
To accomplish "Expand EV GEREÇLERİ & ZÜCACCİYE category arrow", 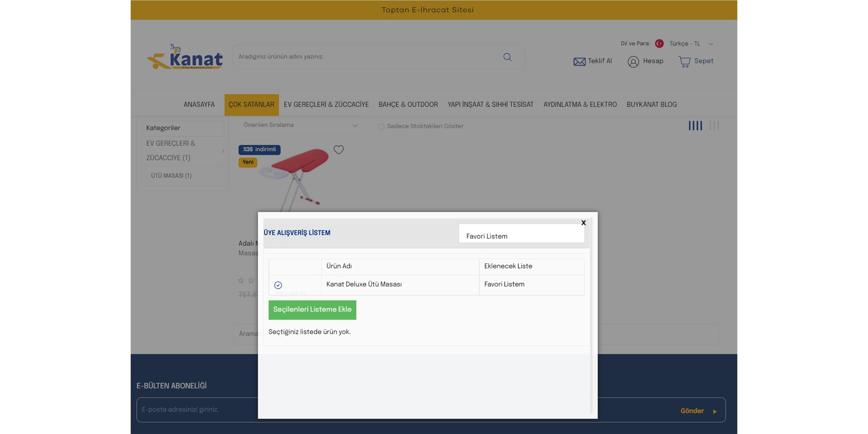I will pos(223,151).
